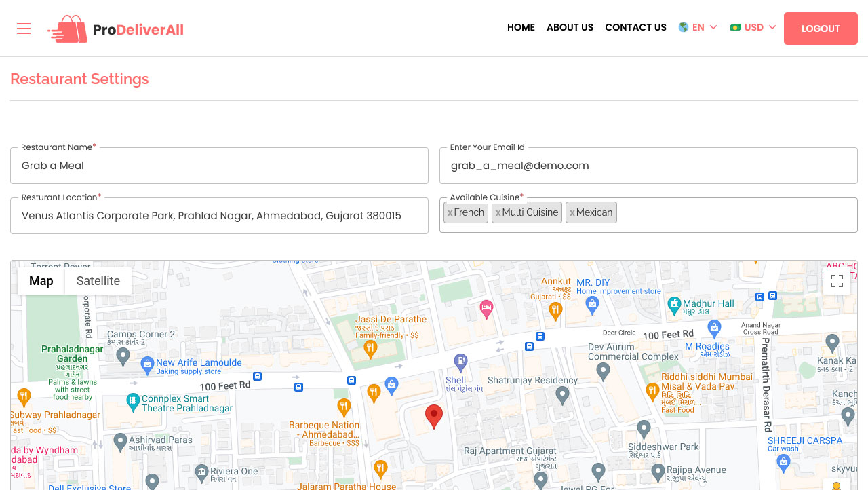This screenshot has height=490, width=868.
Task: Remove the Multi Cuisine tag
Action: coord(498,213)
